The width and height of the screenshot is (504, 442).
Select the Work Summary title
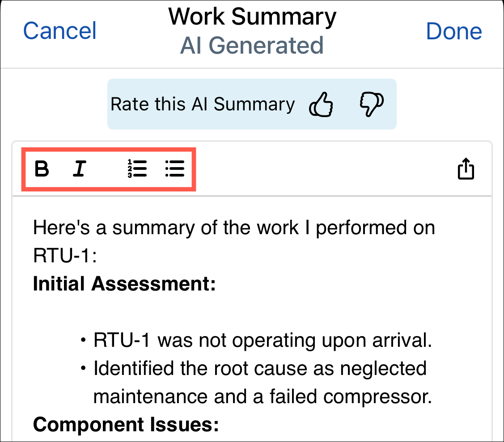252,17
